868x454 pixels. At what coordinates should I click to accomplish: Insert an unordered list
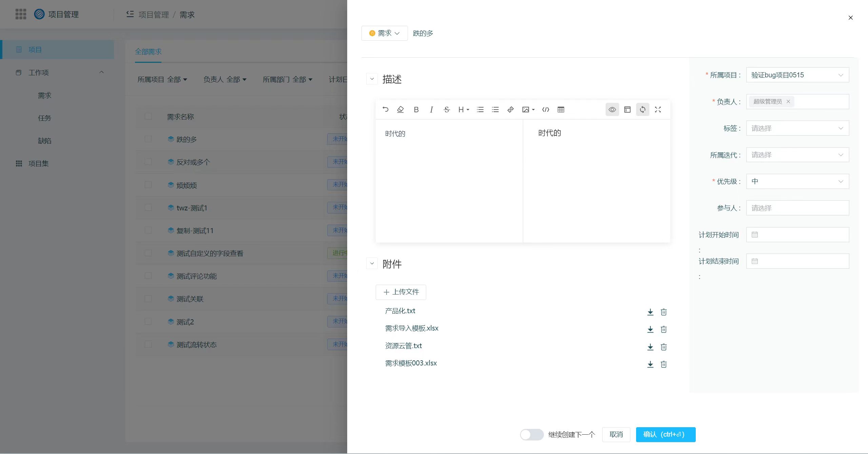point(495,109)
